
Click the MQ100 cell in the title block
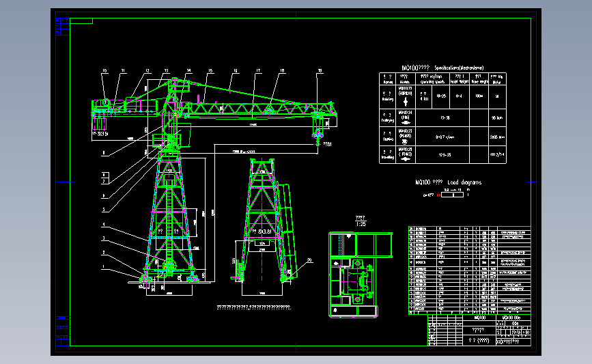click(x=479, y=318)
